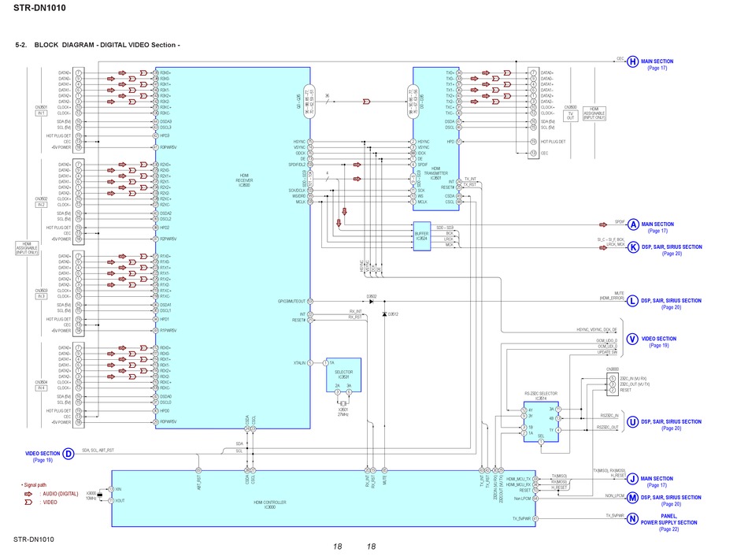Click the BUFFER IC3524 block
Image resolution: width=748 pixels, height=560 pixels.
pos(422,236)
